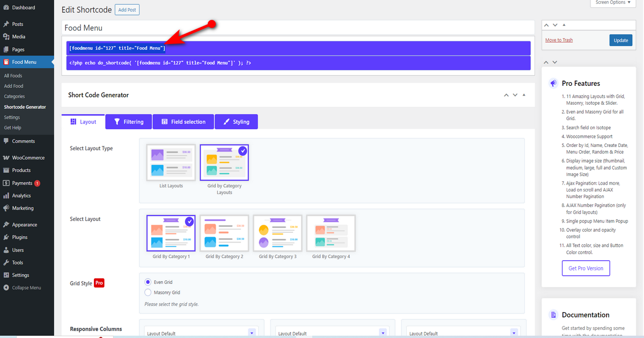Image resolution: width=644 pixels, height=338 pixels.
Task: Switch to the Layout tab
Action: point(83,122)
